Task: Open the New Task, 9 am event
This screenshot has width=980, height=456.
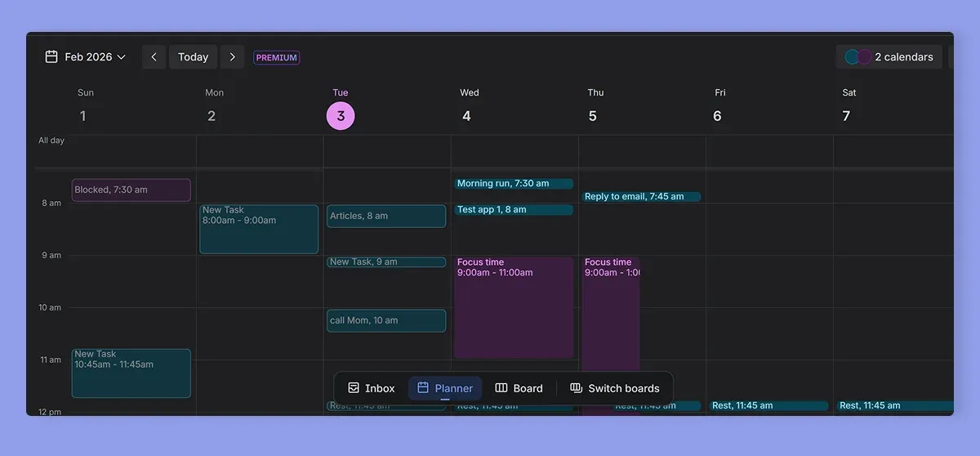Action: click(x=386, y=262)
